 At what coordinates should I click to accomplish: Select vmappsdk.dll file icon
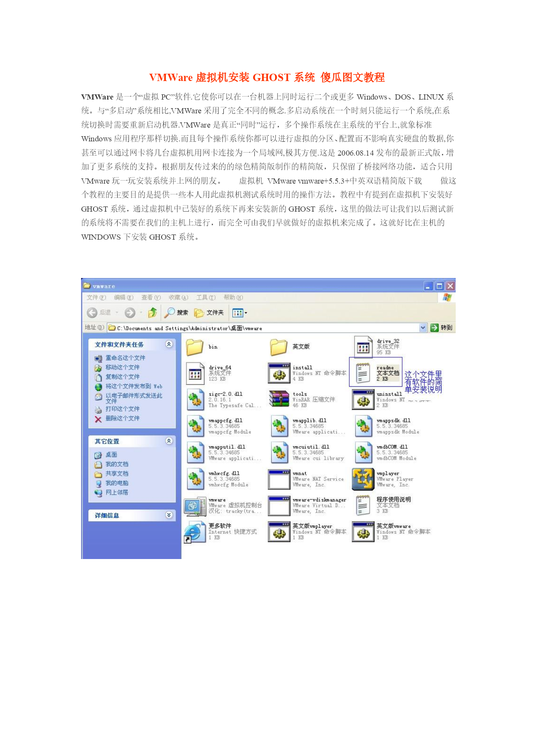tap(363, 426)
